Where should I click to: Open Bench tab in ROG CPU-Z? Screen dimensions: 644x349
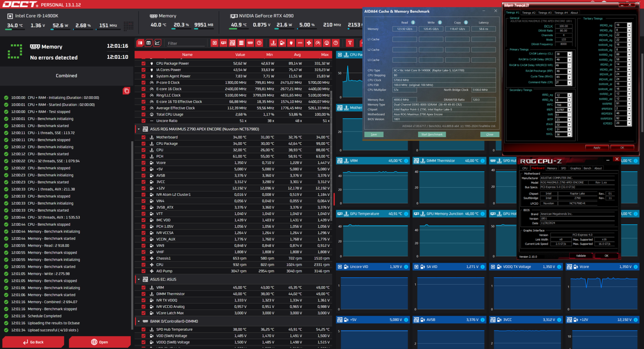click(587, 168)
